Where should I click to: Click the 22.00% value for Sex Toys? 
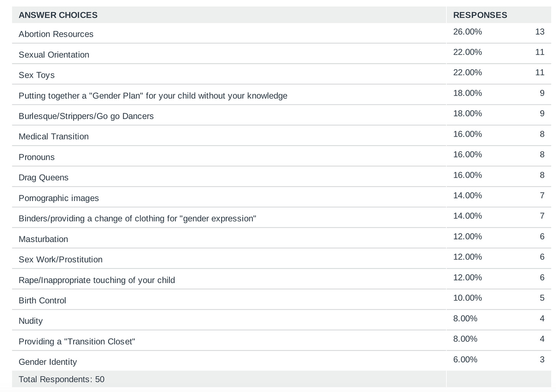467,73
